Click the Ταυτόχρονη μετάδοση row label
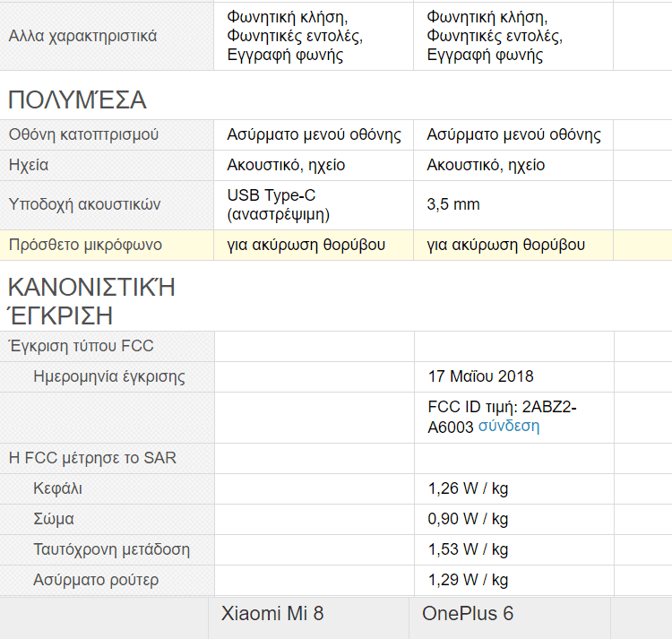 point(111,549)
